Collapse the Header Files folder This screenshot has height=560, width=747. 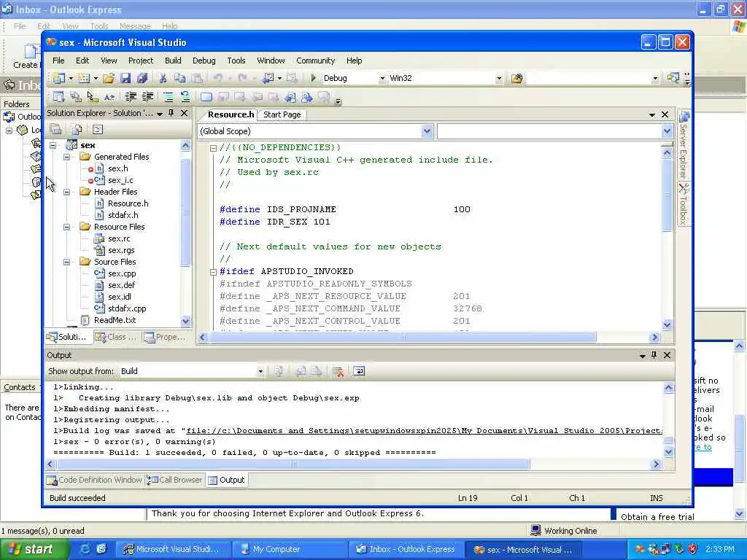67,192
